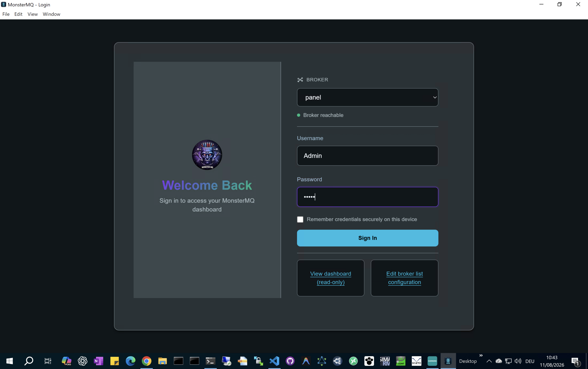The width and height of the screenshot is (588, 369).
Task: Click the "Broker reachable" status text
Action: pos(323,115)
